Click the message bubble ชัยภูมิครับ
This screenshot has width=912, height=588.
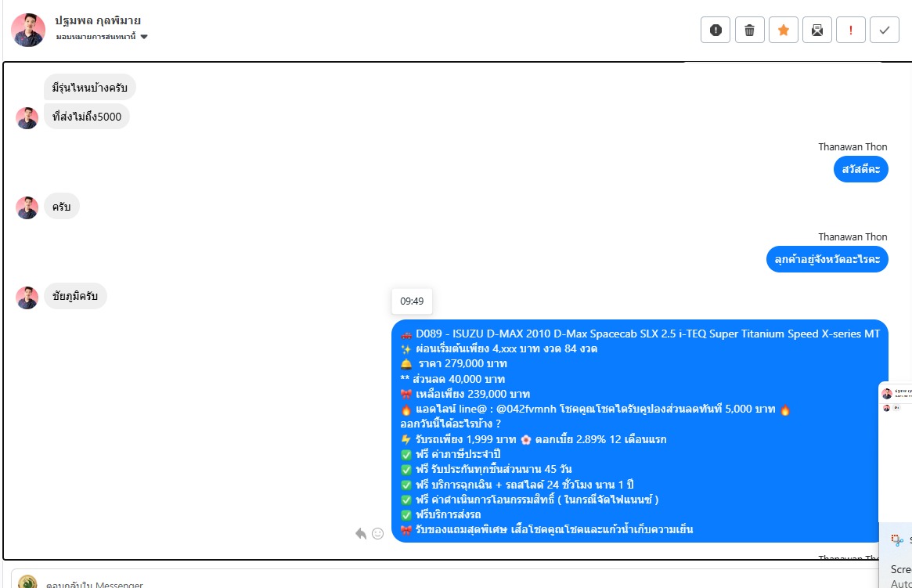point(75,296)
